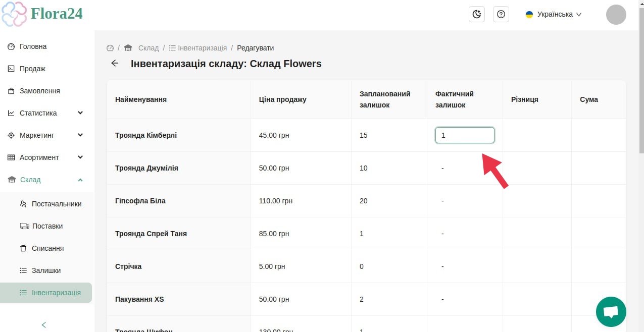The width and height of the screenshot is (644, 332).
Task: Click the Асортимент table icon
Action: [x=11, y=157]
